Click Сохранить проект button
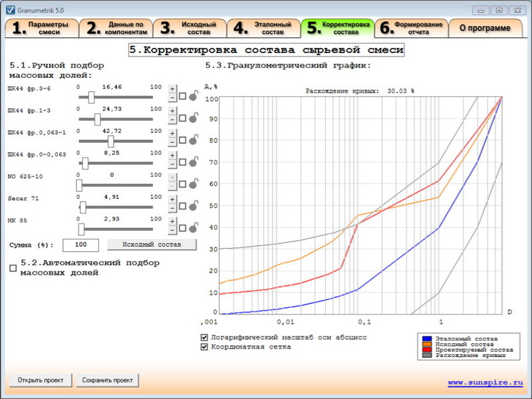 pos(107,380)
